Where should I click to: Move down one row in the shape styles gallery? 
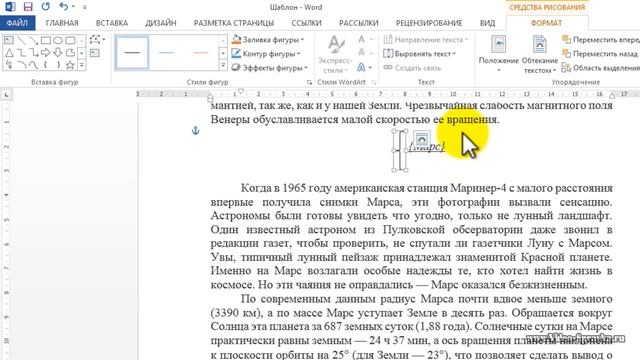click(x=223, y=53)
